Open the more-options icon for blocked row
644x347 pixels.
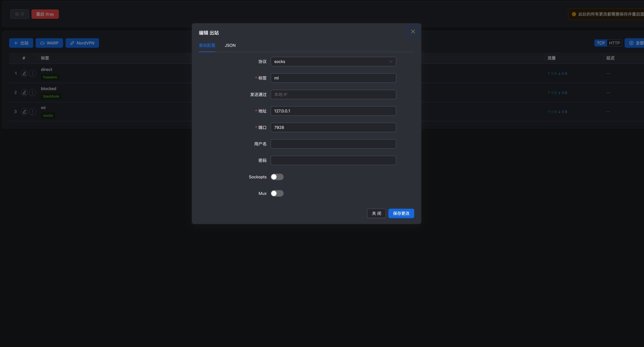(33, 92)
